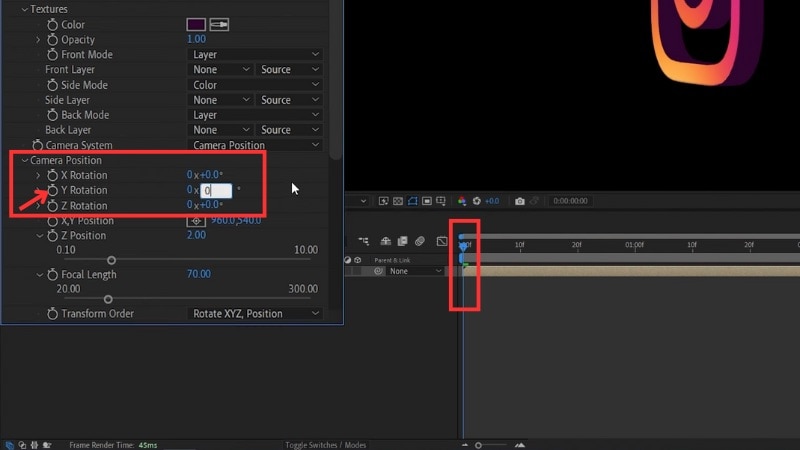Enable the Y Rotation stopwatch
The width and height of the screenshot is (800, 450).
coord(52,190)
